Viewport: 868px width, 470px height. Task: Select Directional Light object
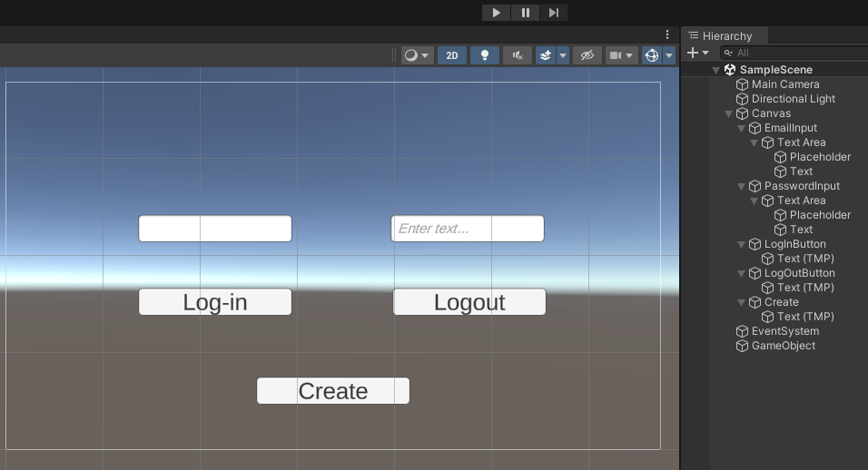[x=793, y=99]
